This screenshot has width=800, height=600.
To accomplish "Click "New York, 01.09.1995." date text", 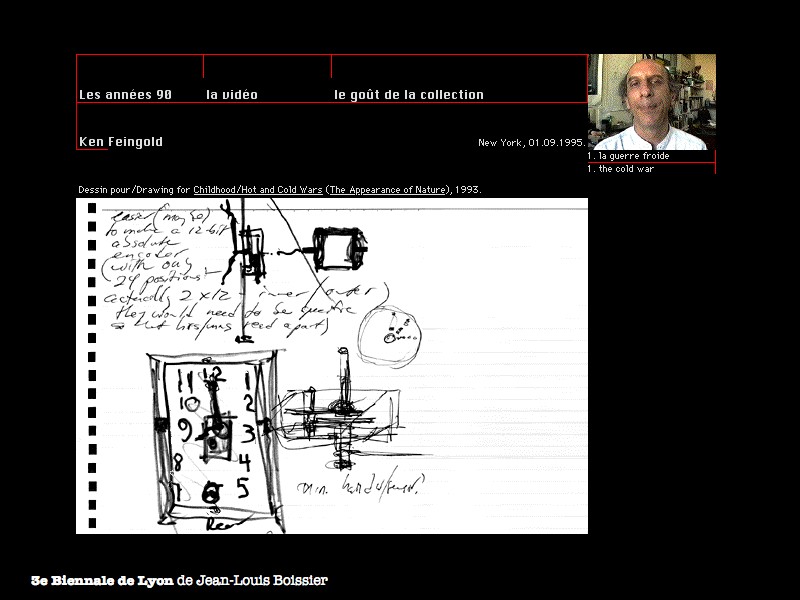I will pos(531,143).
